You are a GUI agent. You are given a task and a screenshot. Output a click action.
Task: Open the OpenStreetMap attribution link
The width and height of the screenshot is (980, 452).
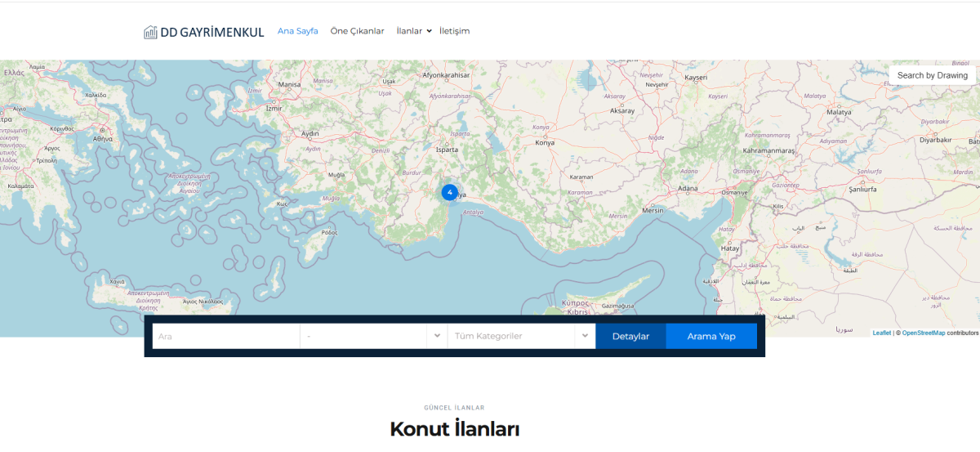(923, 333)
